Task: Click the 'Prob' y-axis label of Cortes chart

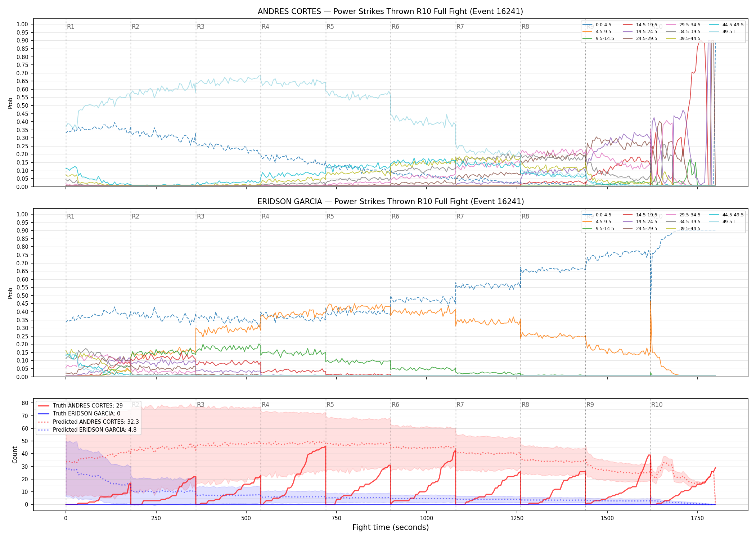Action: (10, 103)
